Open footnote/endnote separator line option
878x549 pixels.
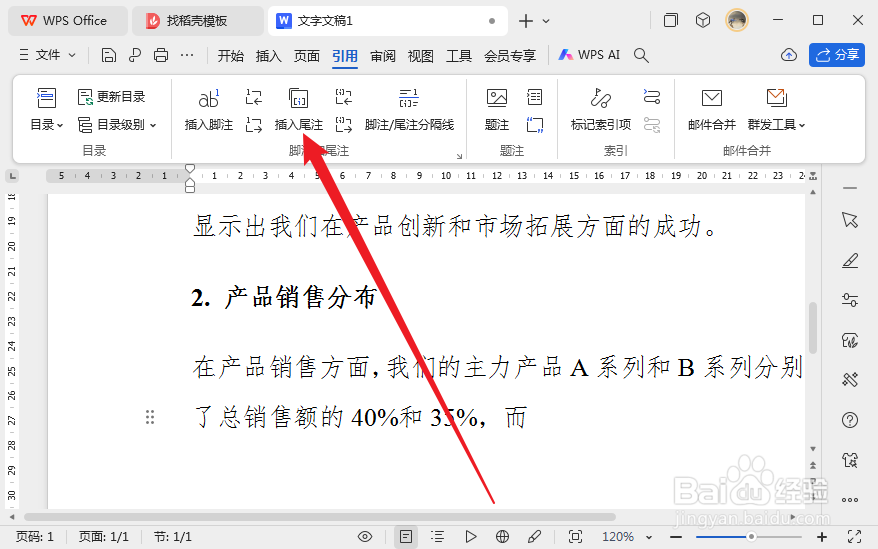(x=409, y=110)
